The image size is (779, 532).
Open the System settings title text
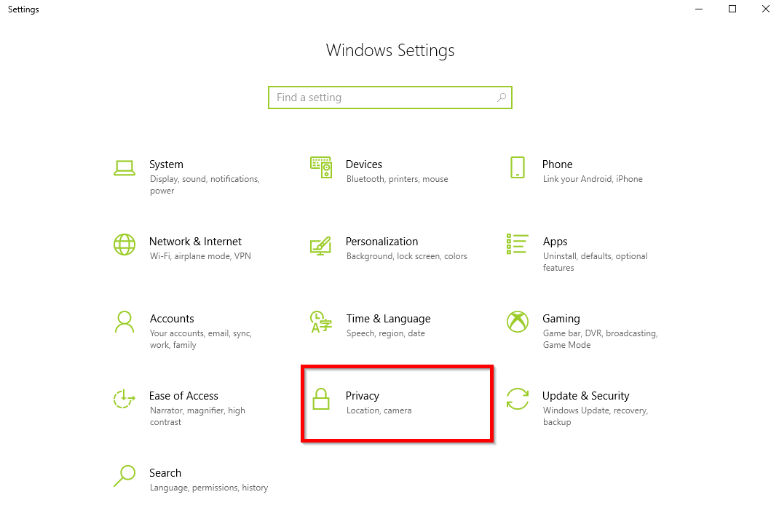pyautogui.click(x=166, y=164)
